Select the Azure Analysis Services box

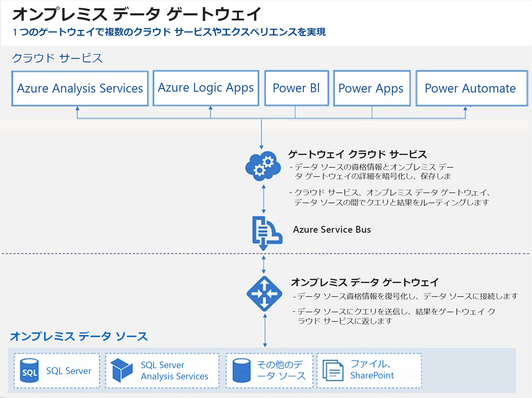click(x=80, y=88)
